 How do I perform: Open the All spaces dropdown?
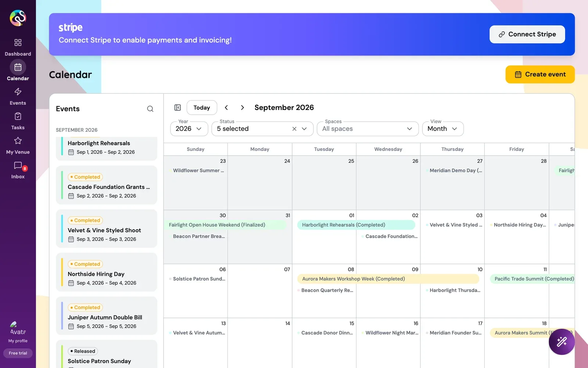367,129
